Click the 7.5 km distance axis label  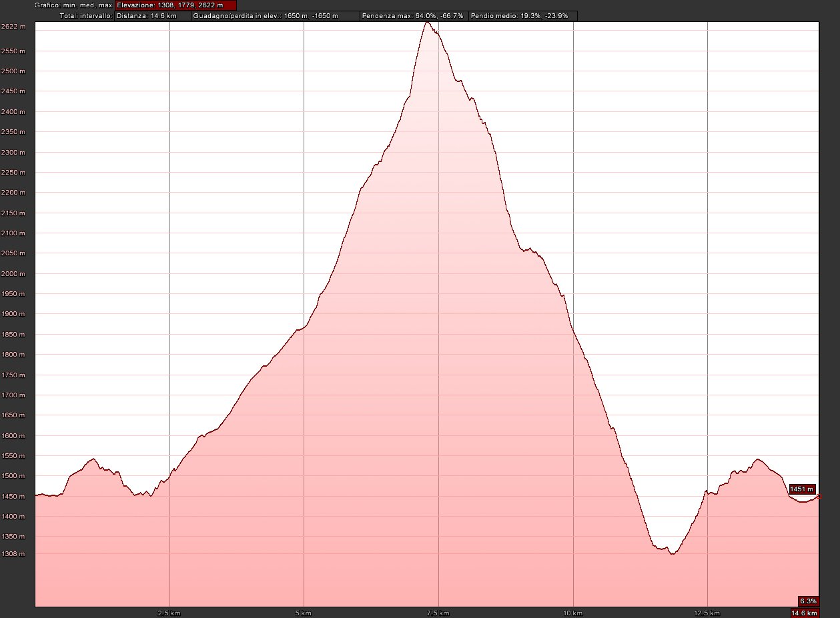pyautogui.click(x=438, y=613)
